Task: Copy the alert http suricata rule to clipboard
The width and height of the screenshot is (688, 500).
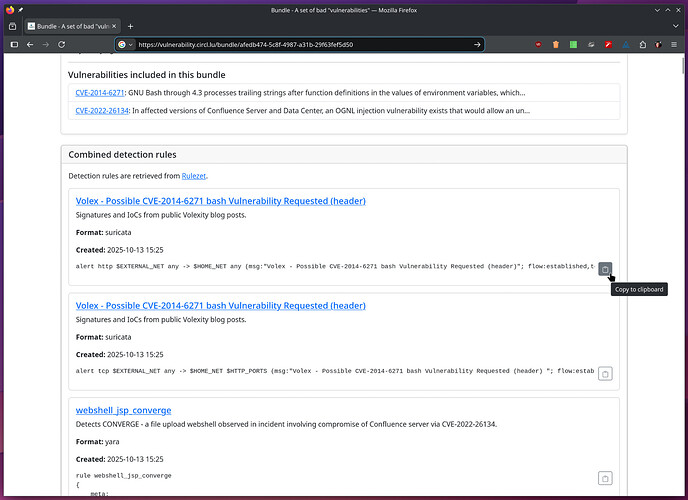Action: click(x=605, y=269)
